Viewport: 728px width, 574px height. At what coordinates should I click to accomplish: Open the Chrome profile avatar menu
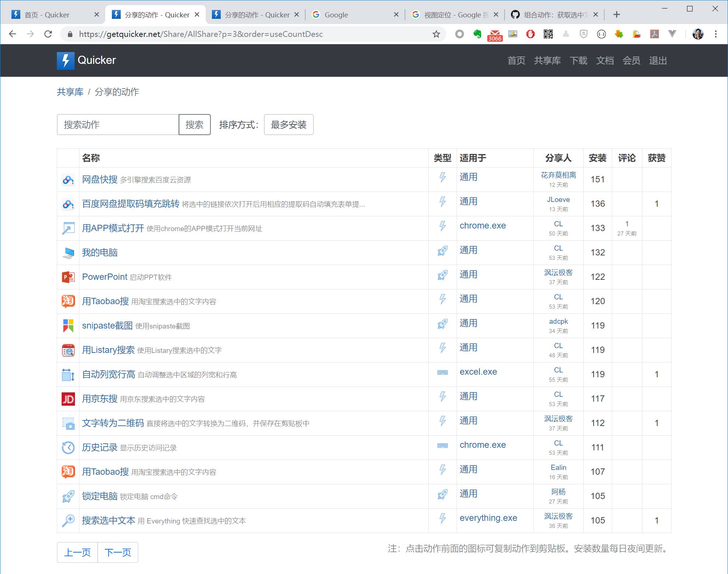tap(698, 34)
